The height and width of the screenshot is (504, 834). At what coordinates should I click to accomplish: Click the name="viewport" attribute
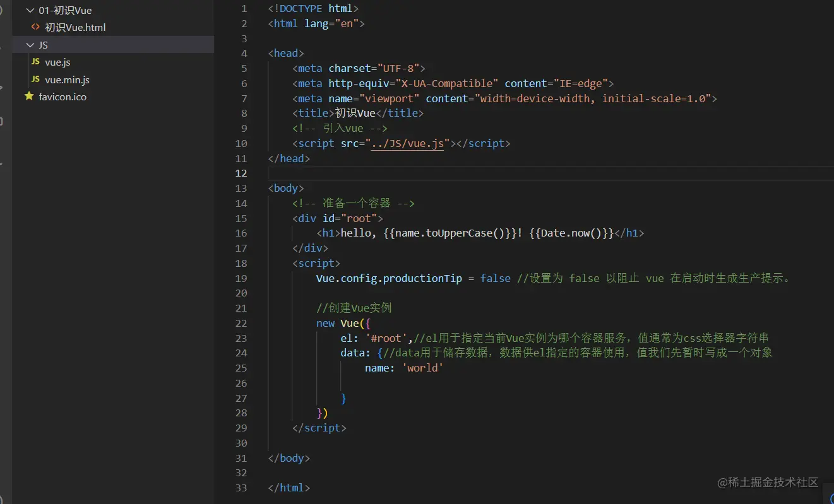point(374,99)
